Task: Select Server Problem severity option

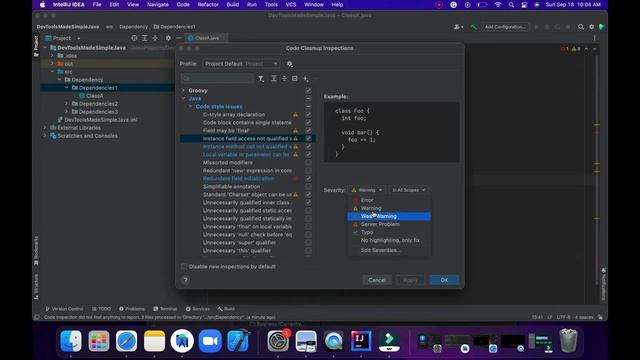Action: coord(389,224)
